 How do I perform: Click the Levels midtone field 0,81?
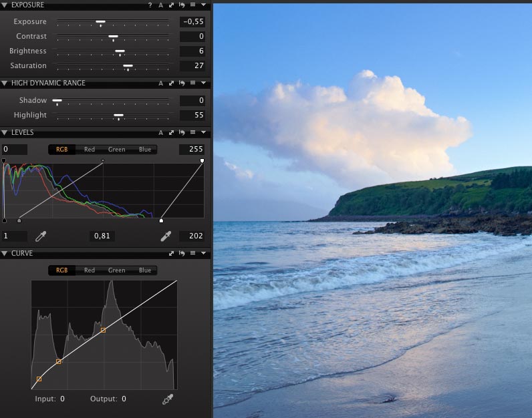pyautogui.click(x=102, y=236)
